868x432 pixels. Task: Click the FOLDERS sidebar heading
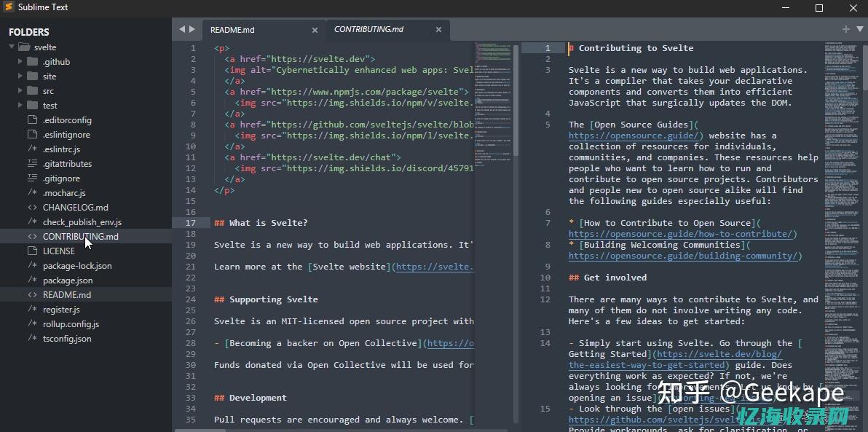pyautogui.click(x=29, y=32)
